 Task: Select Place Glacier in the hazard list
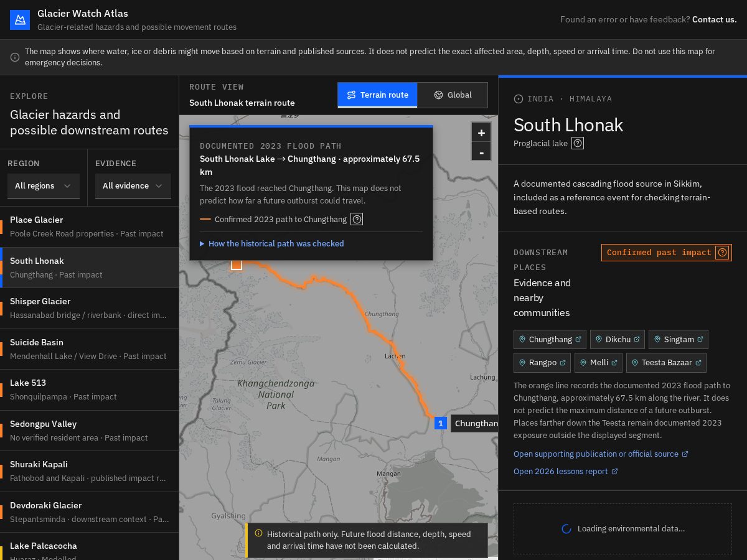[x=89, y=226]
